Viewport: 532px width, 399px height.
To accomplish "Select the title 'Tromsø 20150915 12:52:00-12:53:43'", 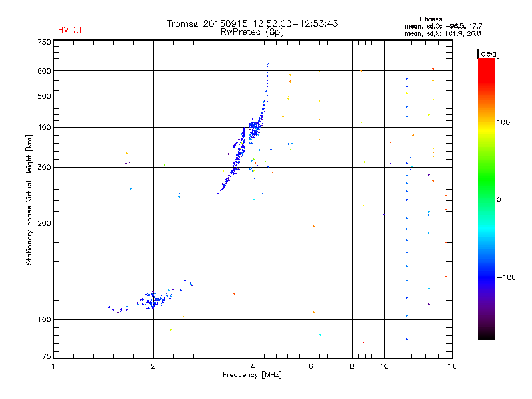I will 253,23.
